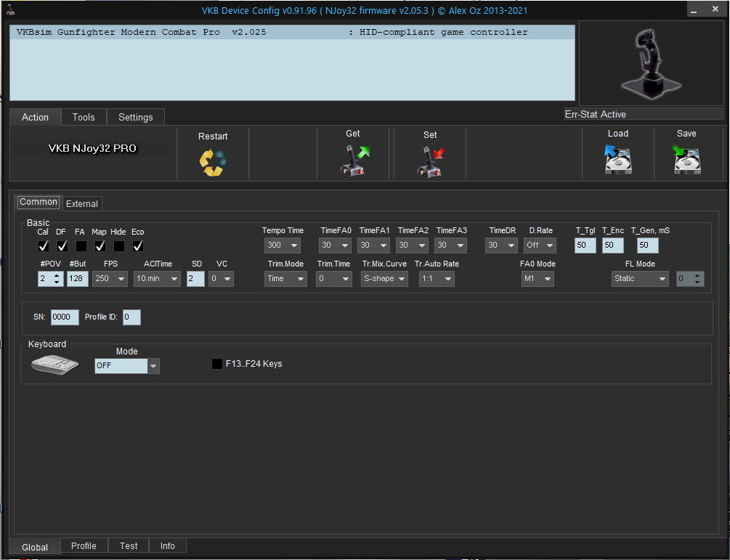Screen dimensions: 730x560
Task: Click the T_Tgl input field
Action: pyautogui.click(x=585, y=245)
